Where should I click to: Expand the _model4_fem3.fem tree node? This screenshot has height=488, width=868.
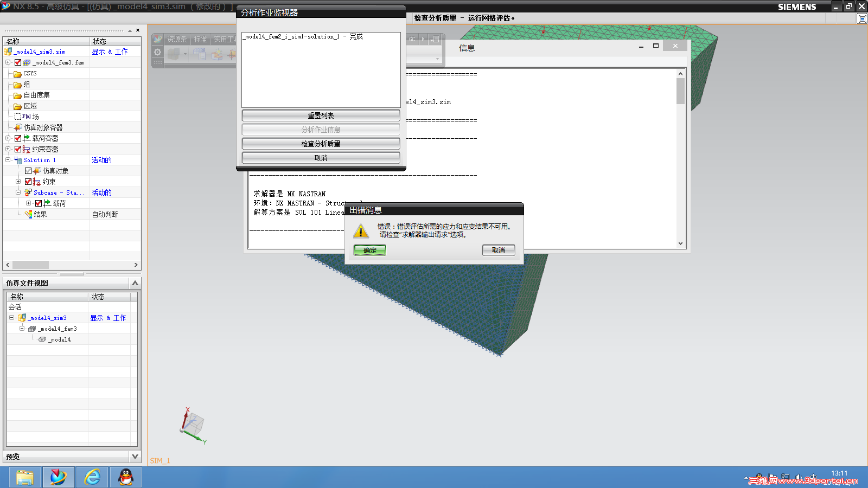coord(8,62)
